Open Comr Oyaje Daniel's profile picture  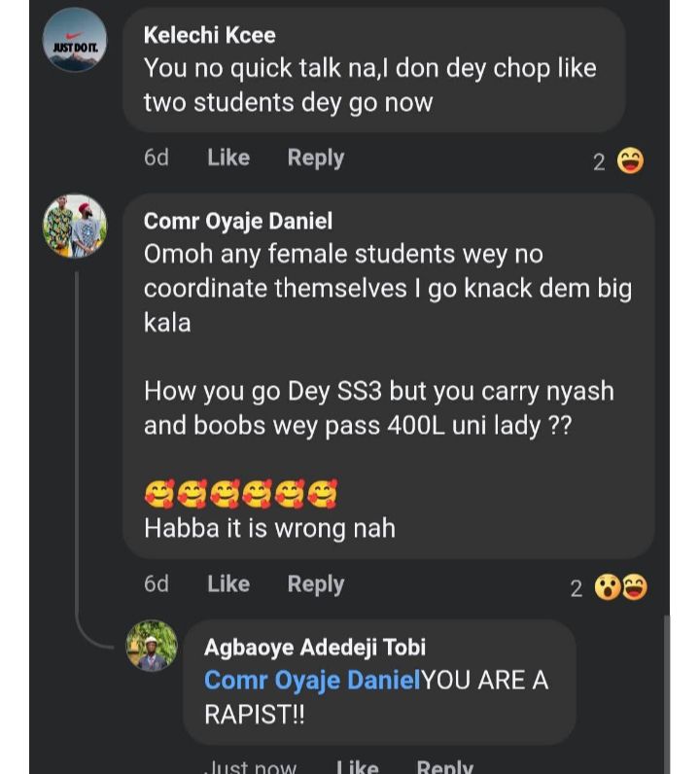(75, 226)
